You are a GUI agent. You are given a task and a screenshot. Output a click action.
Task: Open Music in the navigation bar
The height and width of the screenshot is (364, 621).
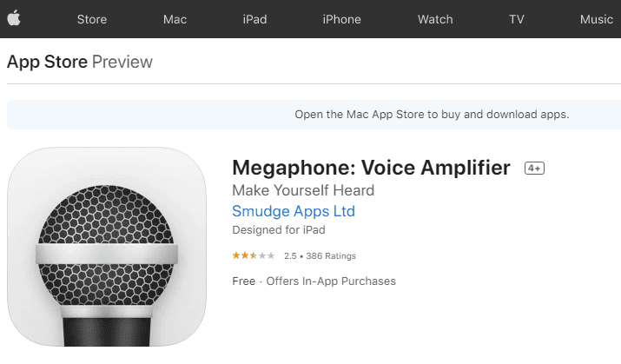tap(597, 19)
